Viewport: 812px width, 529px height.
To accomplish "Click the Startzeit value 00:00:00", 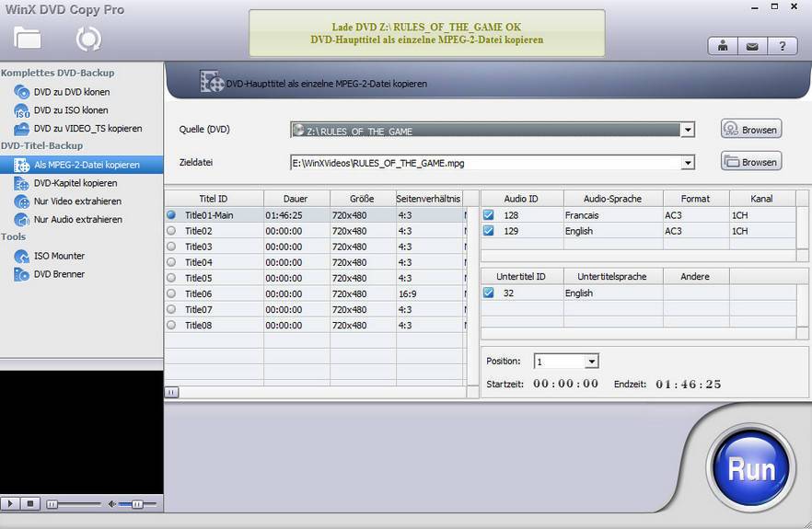I will [x=565, y=384].
